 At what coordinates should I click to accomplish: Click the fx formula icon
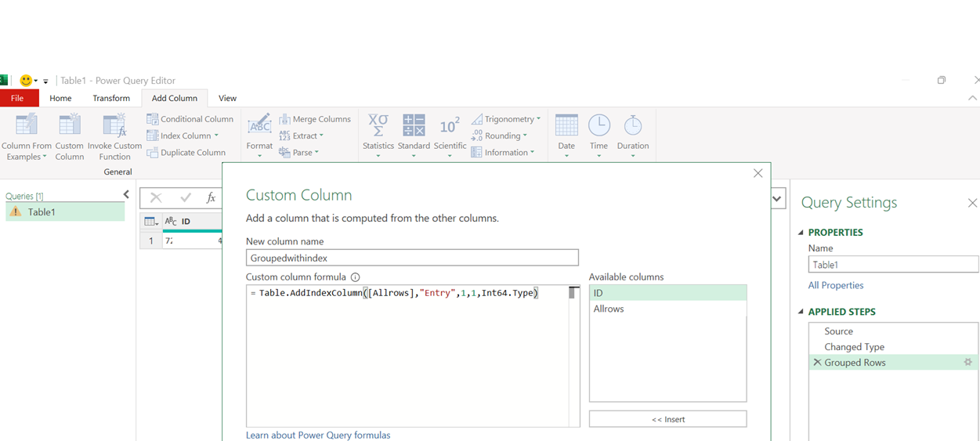(x=211, y=198)
